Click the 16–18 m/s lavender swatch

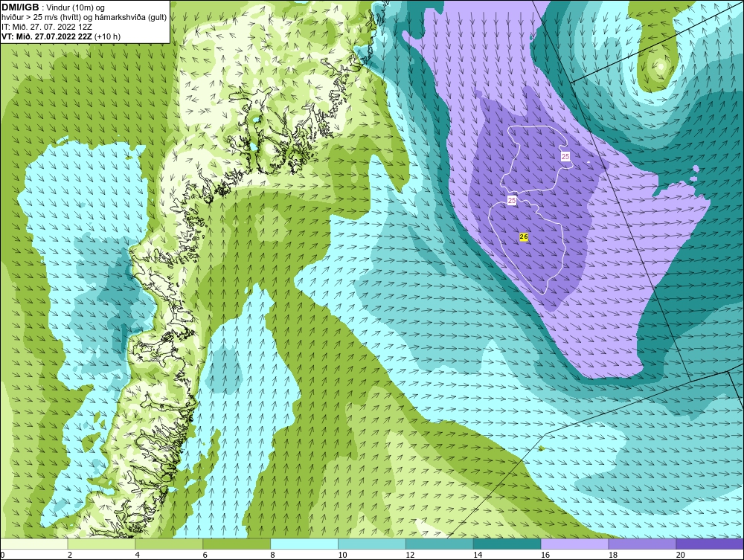coord(574,544)
